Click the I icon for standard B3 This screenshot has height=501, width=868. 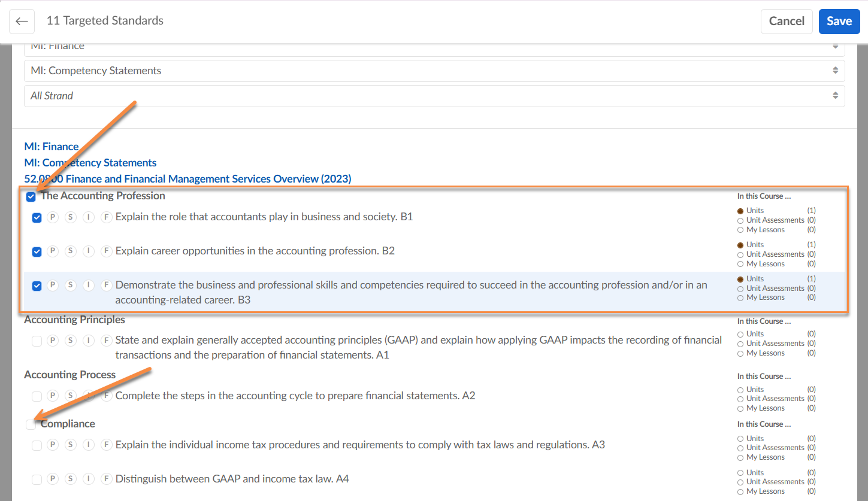tap(89, 286)
